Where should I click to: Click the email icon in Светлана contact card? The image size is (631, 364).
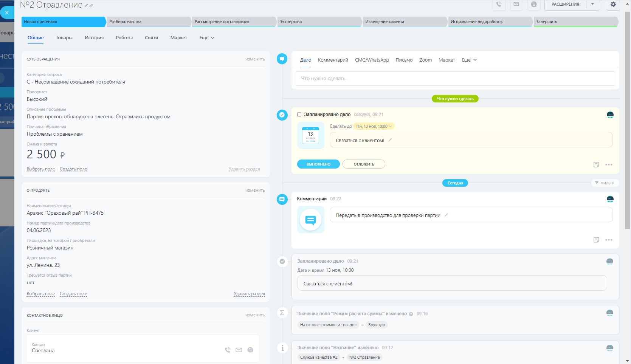point(239,350)
